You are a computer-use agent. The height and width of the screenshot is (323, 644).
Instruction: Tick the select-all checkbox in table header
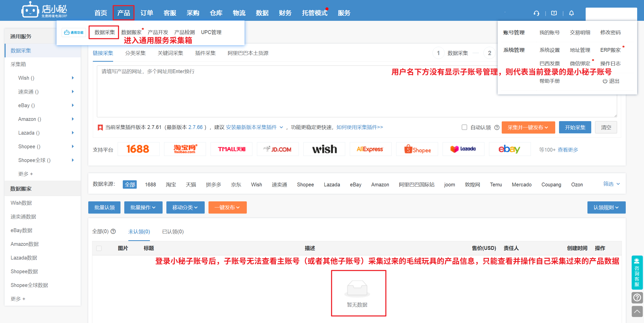tap(99, 248)
